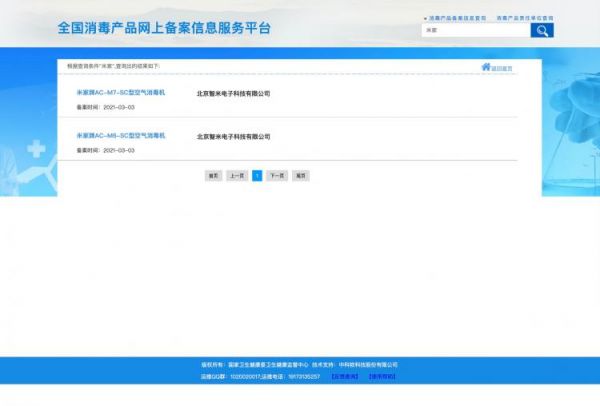Go to first page with 首页 button
Screen dimensions: 600x406
(x=213, y=176)
